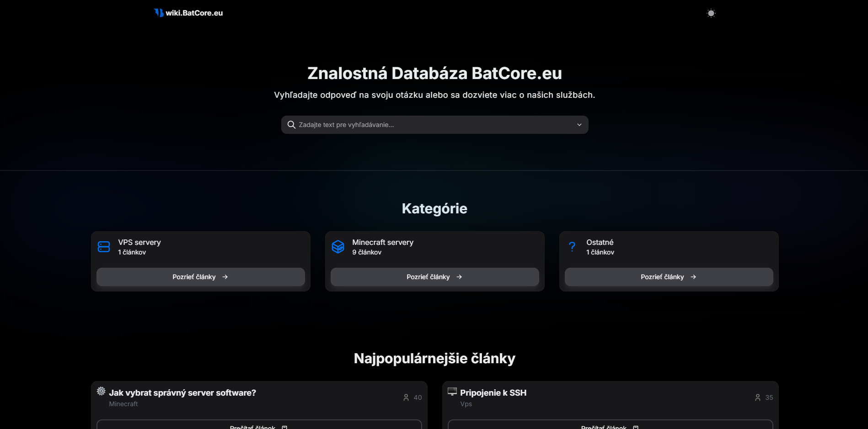The width and height of the screenshot is (868, 429).
Task: Click the search magnifier icon
Action: (x=291, y=125)
